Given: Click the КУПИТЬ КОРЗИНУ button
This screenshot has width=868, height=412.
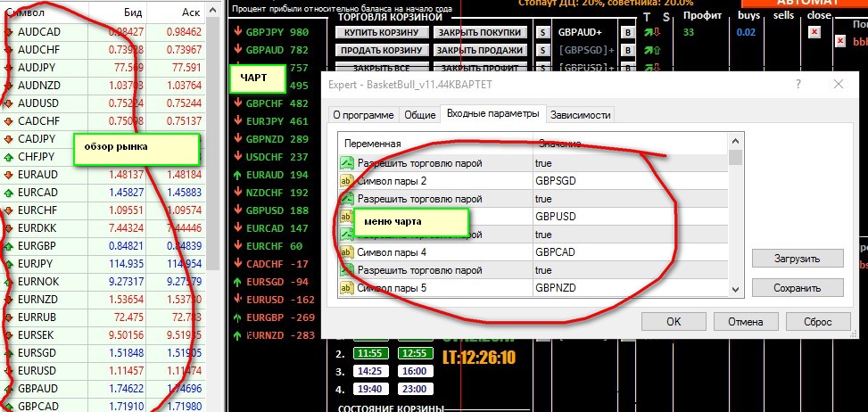Looking at the screenshot, I should click(382, 32).
